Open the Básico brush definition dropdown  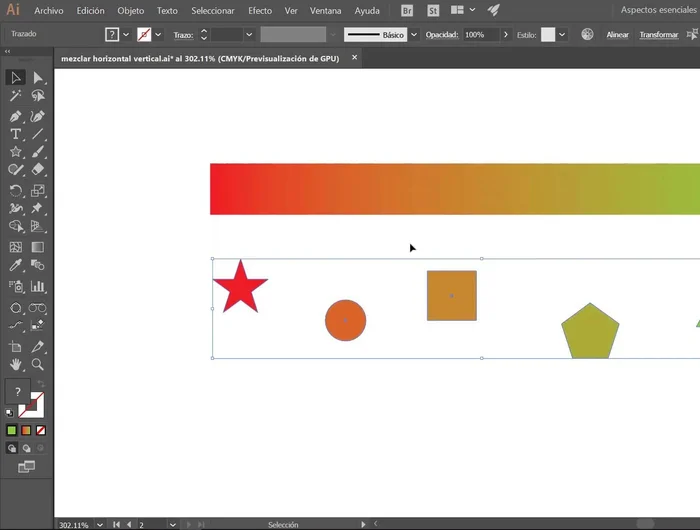413,34
